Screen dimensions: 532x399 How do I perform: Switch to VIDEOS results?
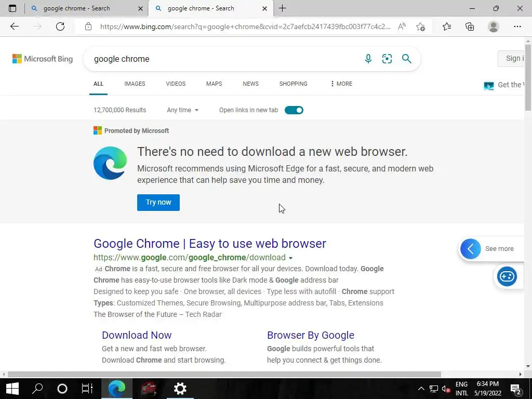pyautogui.click(x=176, y=84)
